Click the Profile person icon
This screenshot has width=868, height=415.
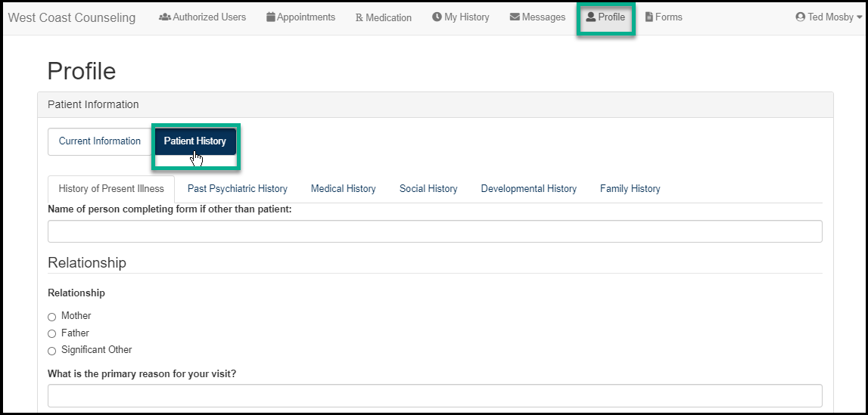[x=591, y=17]
